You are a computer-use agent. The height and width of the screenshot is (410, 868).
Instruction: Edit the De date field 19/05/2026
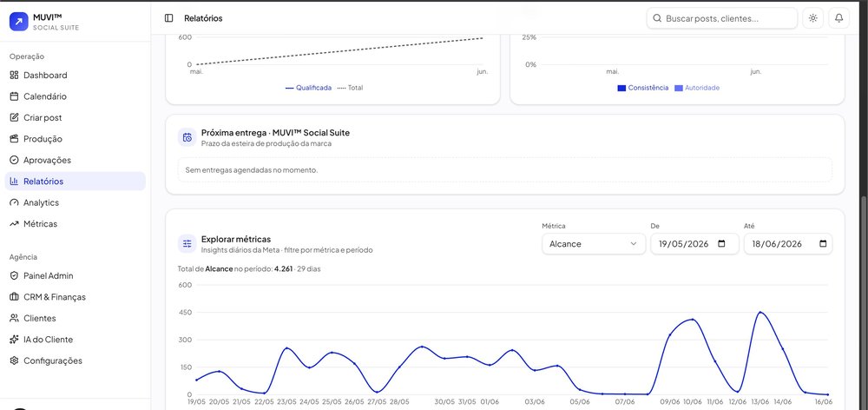[x=694, y=244]
